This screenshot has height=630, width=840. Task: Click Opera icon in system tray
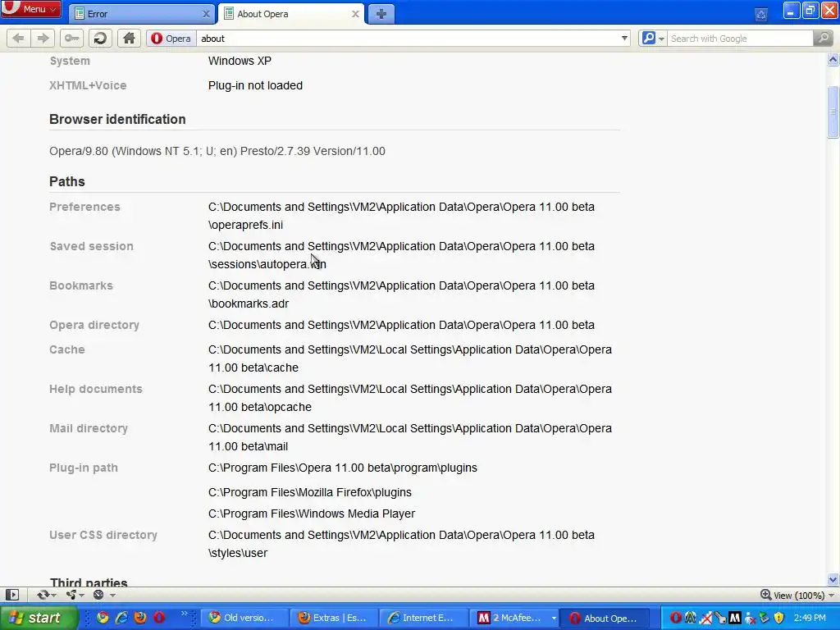click(x=676, y=618)
